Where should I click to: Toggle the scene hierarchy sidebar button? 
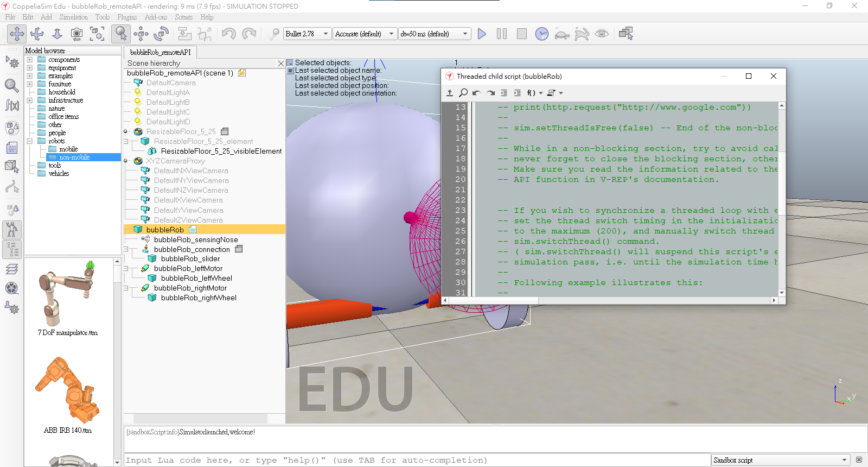[x=12, y=250]
